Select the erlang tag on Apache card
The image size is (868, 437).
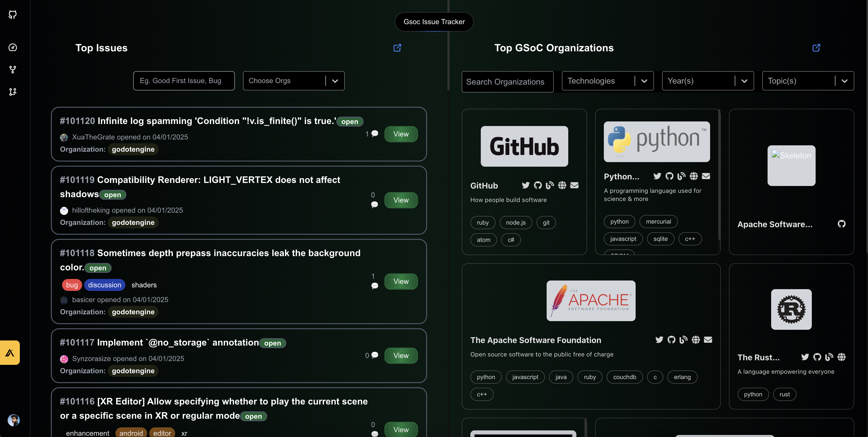pyautogui.click(x=682, y=377)
